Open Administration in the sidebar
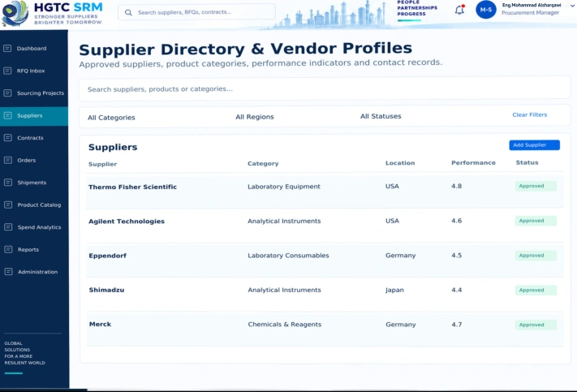The height and width of the screenshot is (392, 577). pos(38,272)
